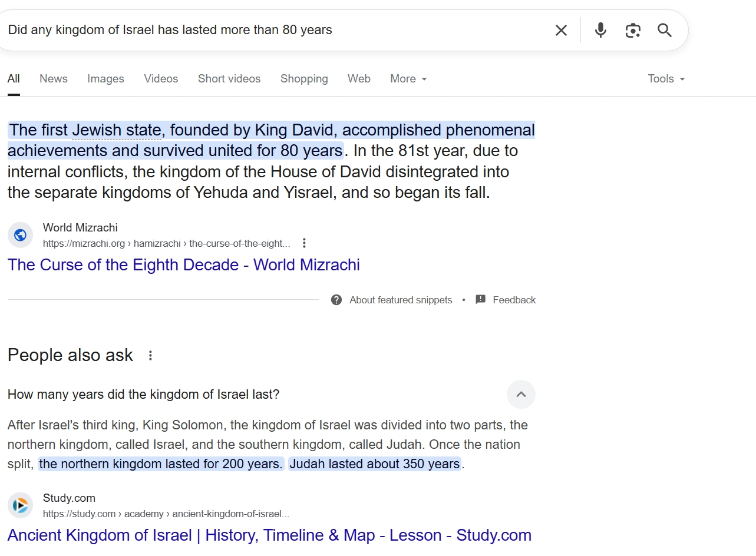756x556 pixels.
Task: Start voice search with microphone icon
Action: coord(600,30)
